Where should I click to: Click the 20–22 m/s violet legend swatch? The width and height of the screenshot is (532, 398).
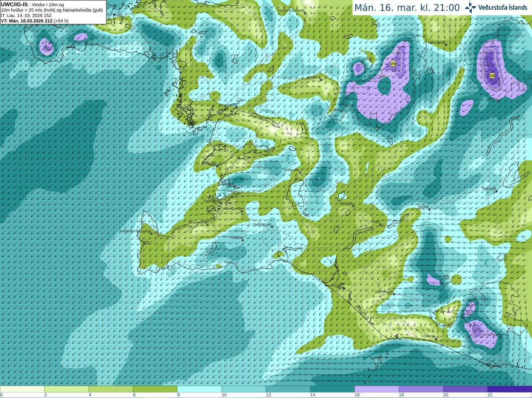[x=465, y=389]
